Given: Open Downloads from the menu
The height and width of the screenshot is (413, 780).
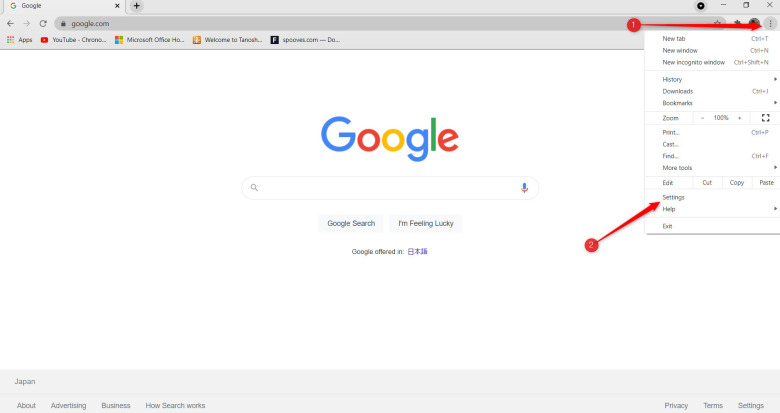Looking at the screenshot, I should pyautogui.click(x=712, y=92).
